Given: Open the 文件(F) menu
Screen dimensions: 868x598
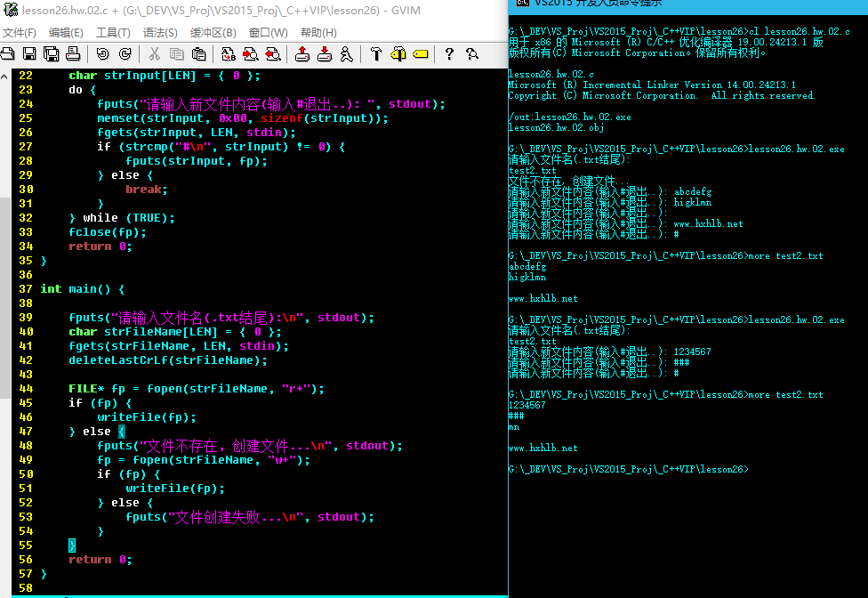Looking at the screenshot, I should click(x=19, y=33).
